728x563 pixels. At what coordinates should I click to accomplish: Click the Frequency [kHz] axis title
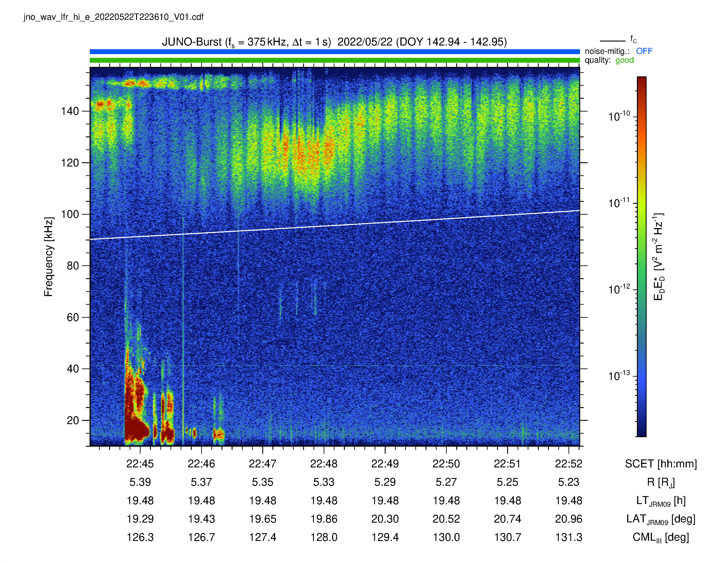point(49,257)
